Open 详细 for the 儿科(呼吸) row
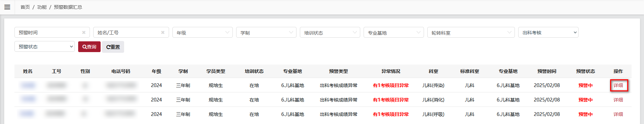Screen dimensions: 644x124 coord(618,114)
